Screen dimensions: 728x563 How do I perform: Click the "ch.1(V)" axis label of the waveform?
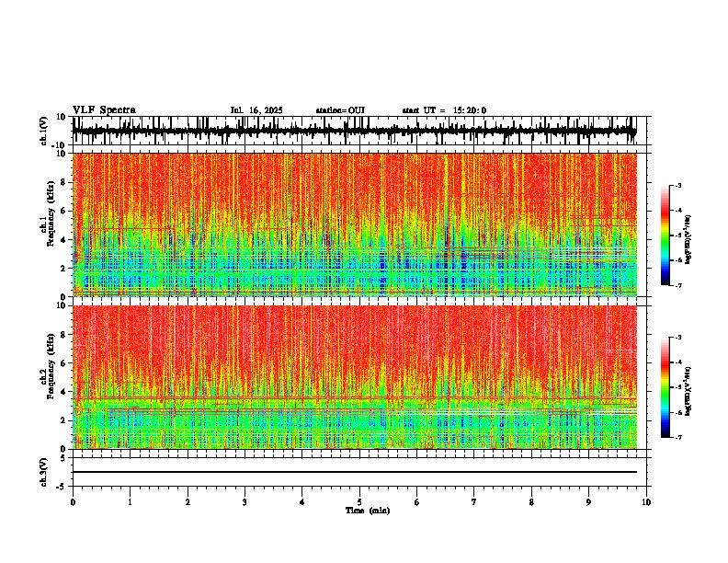click(x=44, y=131)
